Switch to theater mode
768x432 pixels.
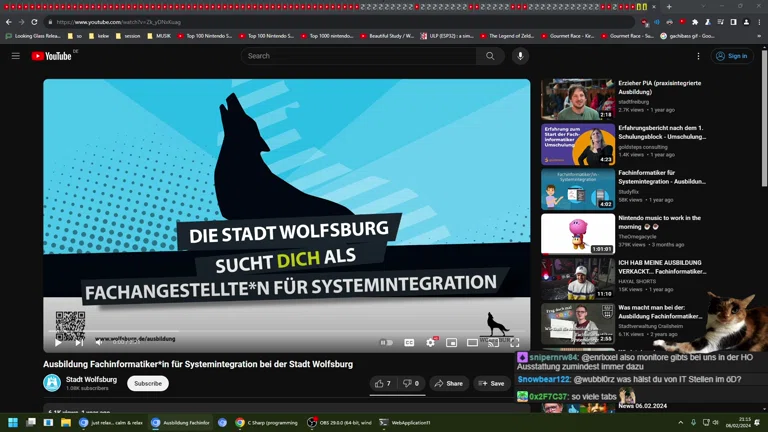tap(472, 342)
